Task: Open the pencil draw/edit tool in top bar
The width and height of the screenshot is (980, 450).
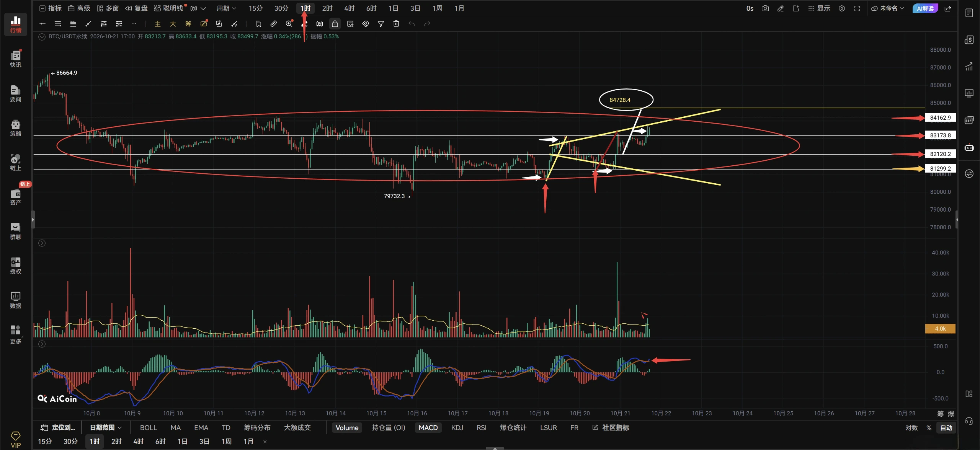Action: (780, 8)
